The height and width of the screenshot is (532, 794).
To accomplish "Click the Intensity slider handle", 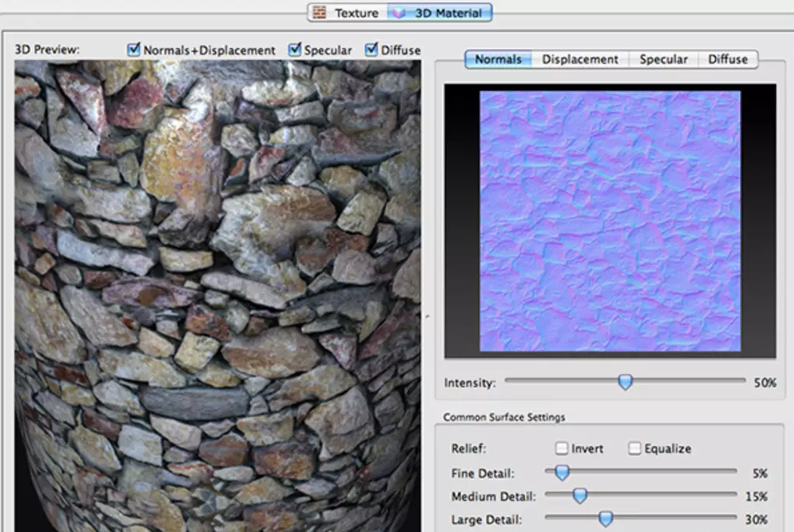I will 625,382.
